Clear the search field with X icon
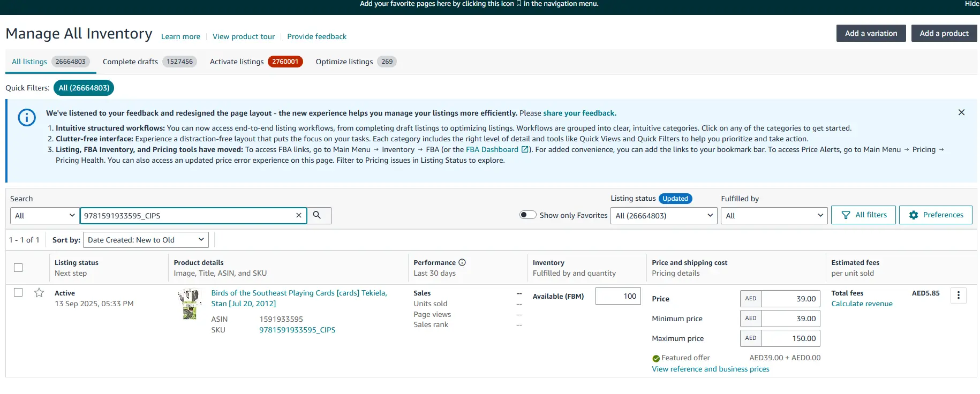 coord(299,215)
